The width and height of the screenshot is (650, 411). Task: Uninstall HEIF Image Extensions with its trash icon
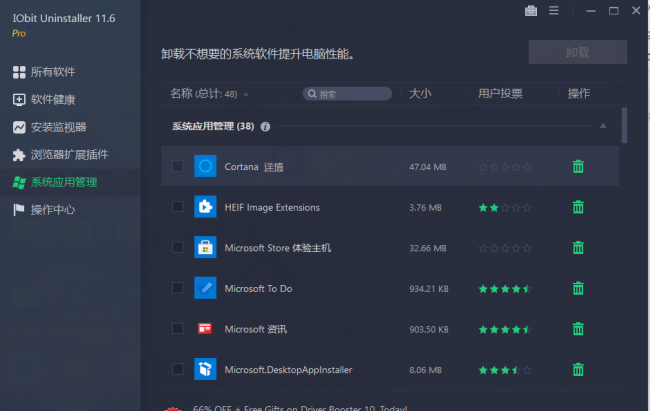click(x=578, y=207)
